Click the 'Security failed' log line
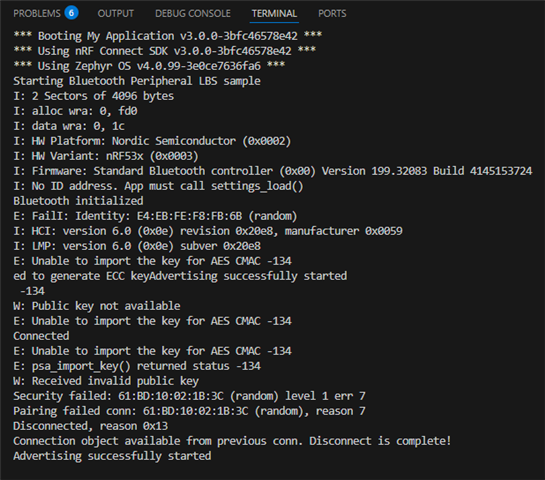This screenshot has width=545, height=480. pos(189,396)
